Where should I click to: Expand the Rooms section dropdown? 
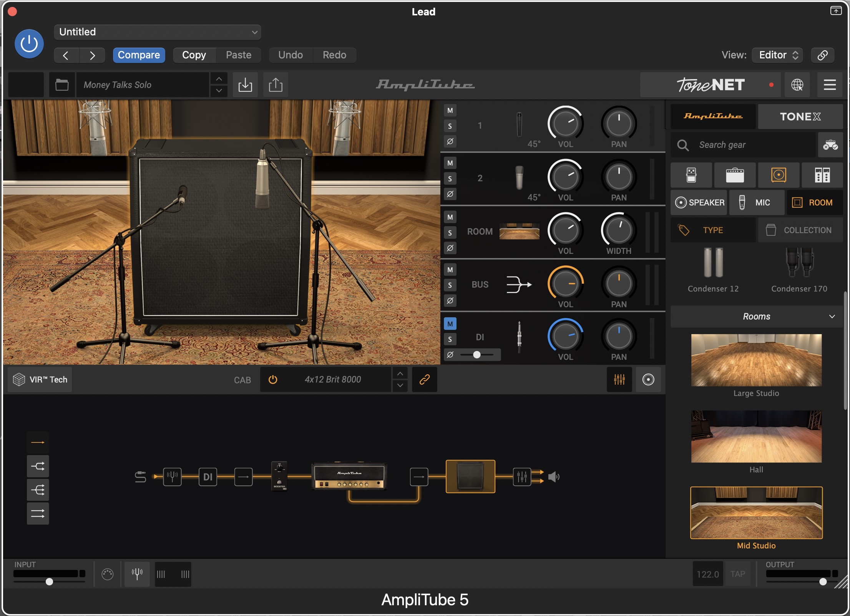(x=756, y=316)
